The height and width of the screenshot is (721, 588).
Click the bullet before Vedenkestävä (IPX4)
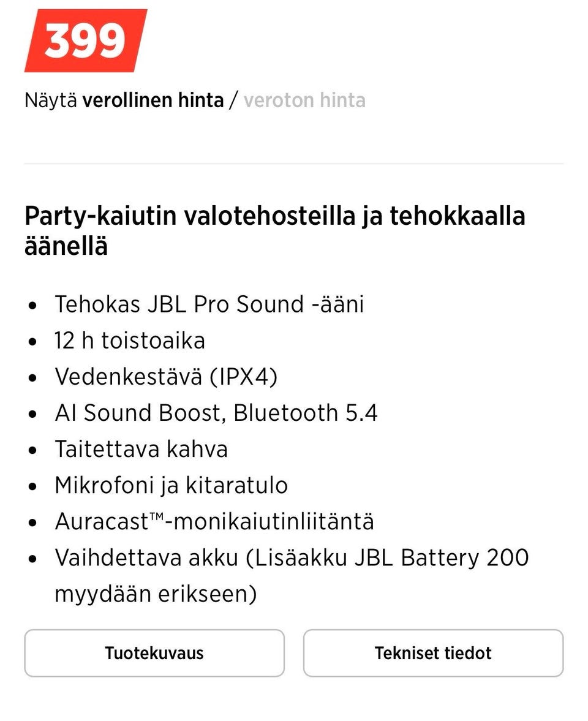(34, 377)
